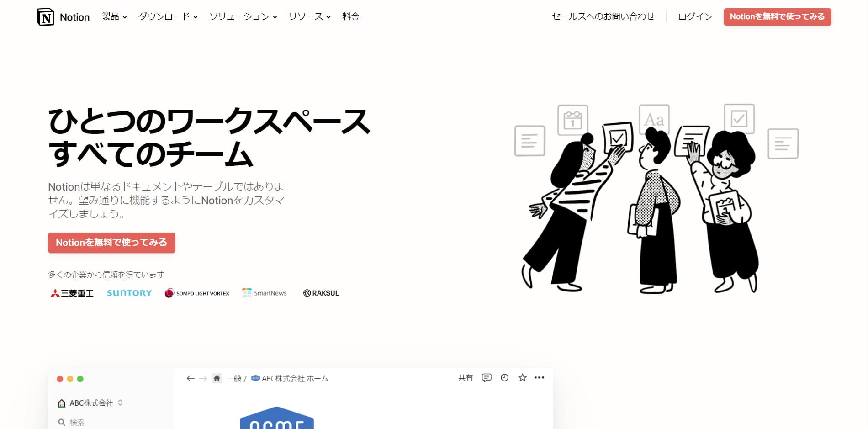Image resolution: width=868 pixels, height=429 pixels.
Task: Open the history clock icon
Action: [x=504, y=378]
